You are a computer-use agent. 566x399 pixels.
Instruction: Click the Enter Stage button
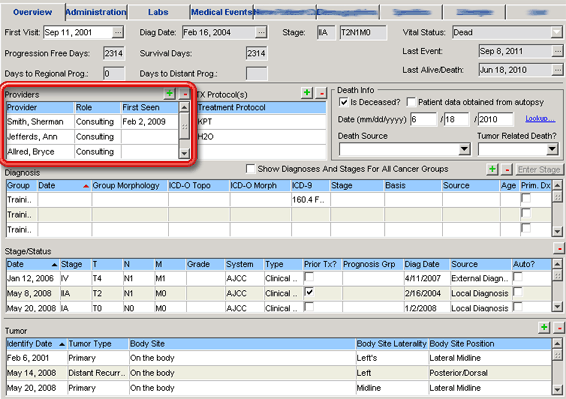pos(539,169)
